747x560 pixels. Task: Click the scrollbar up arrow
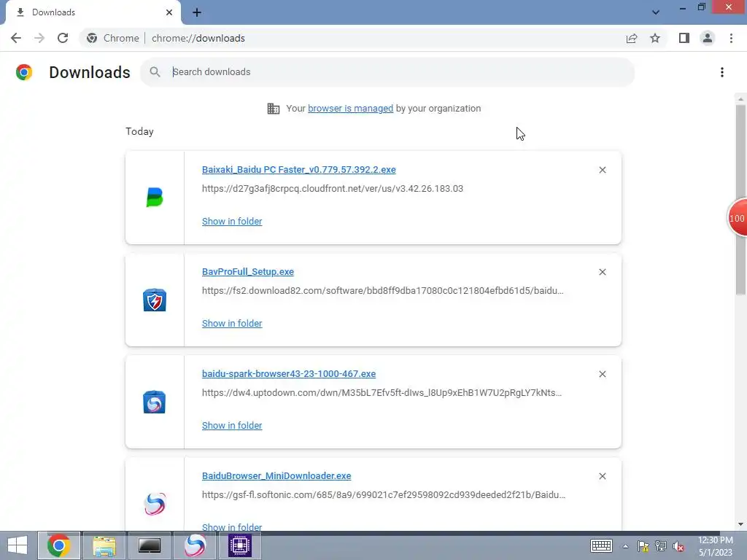(x=740, y=99)
